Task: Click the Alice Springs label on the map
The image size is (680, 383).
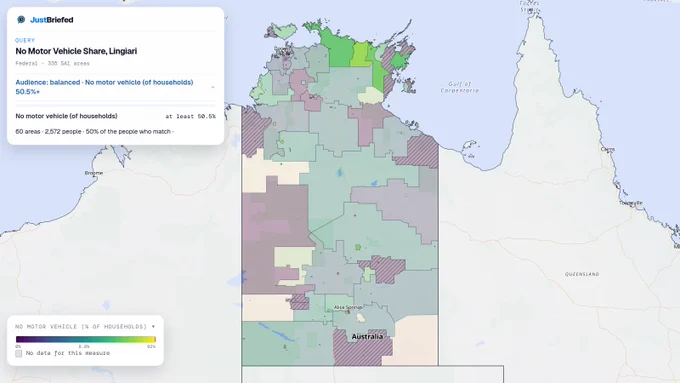Action: coord(348,307)
